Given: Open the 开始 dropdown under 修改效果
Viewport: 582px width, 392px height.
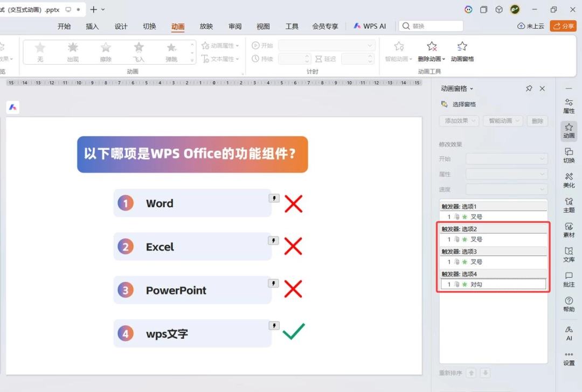Looking at the screenshot, I should click(507, 159).
